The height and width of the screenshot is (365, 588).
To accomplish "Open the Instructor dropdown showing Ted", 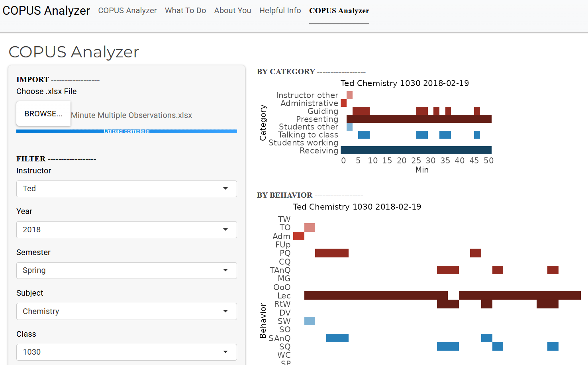I will 126,189.
